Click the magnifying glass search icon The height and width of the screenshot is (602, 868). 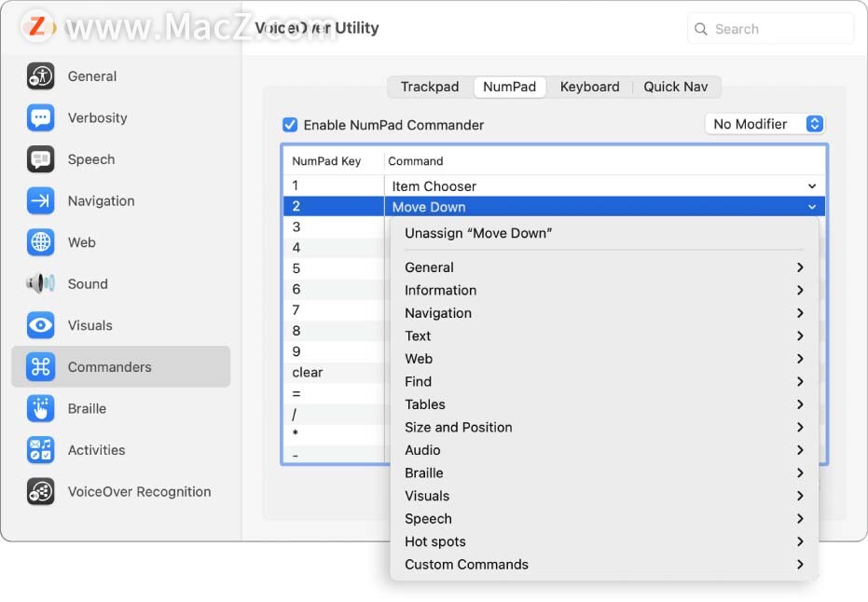point(701,29)
